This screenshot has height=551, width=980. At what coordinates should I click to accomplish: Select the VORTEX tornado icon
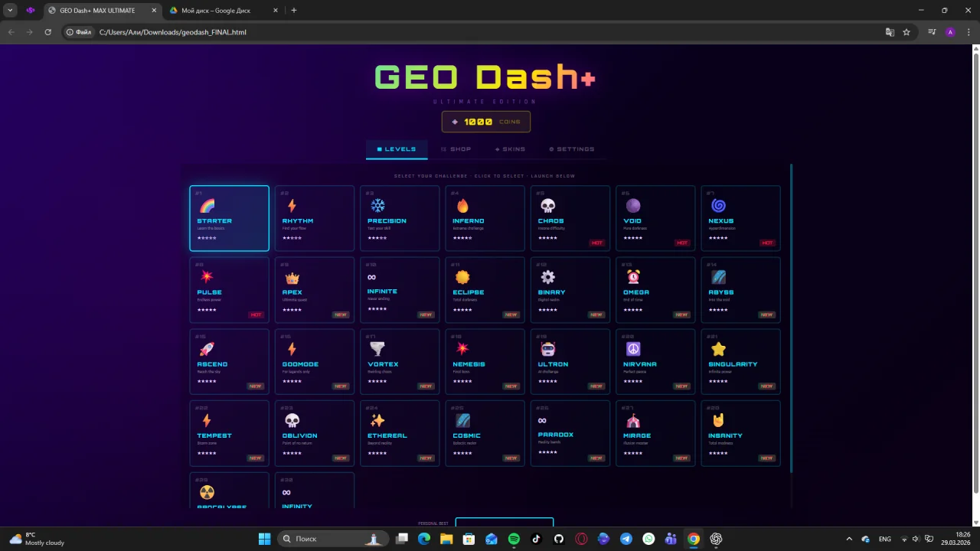377,349
